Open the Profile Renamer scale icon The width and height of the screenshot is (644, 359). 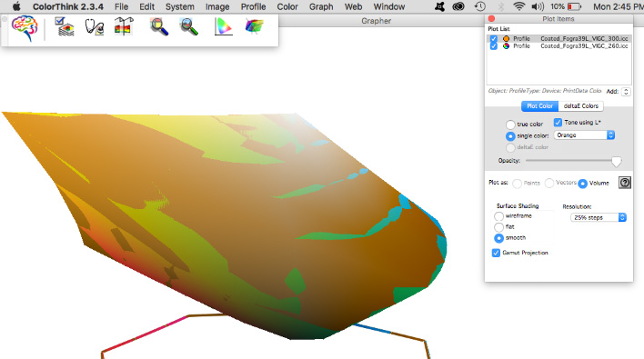tap(124, 26)
